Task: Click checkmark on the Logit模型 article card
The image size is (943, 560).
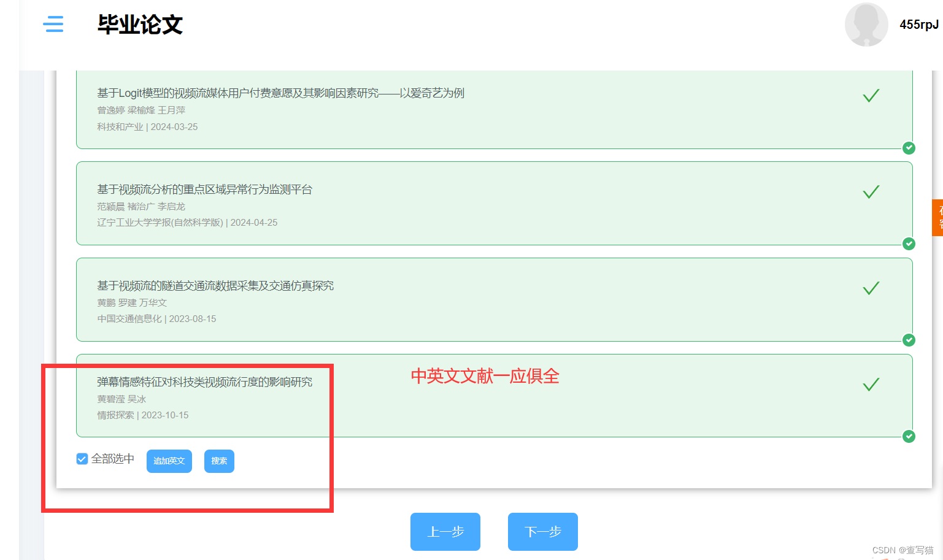Action: 871,96
